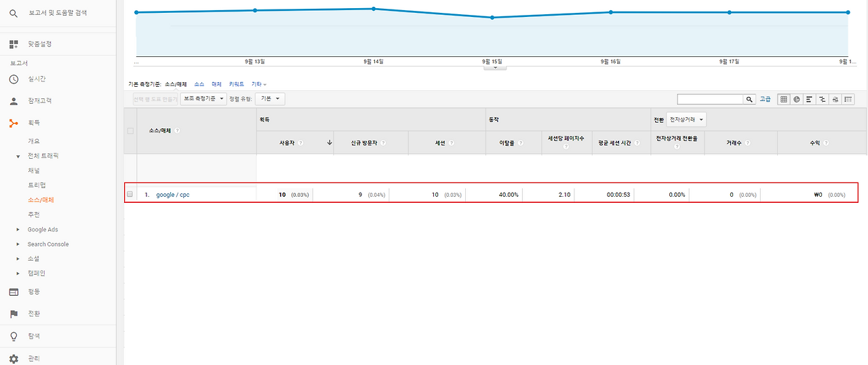The width and height of the screenshot is (868, 365).
Task: Click the table search input field
Action: tap(710, 99)
